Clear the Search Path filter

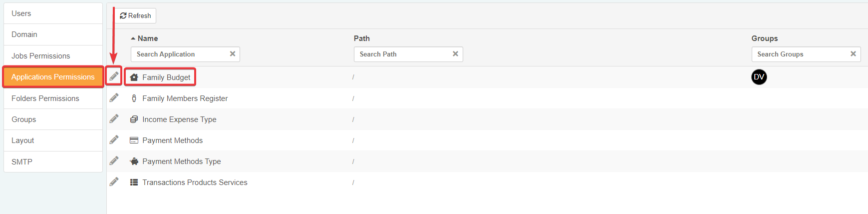(455, 54)
